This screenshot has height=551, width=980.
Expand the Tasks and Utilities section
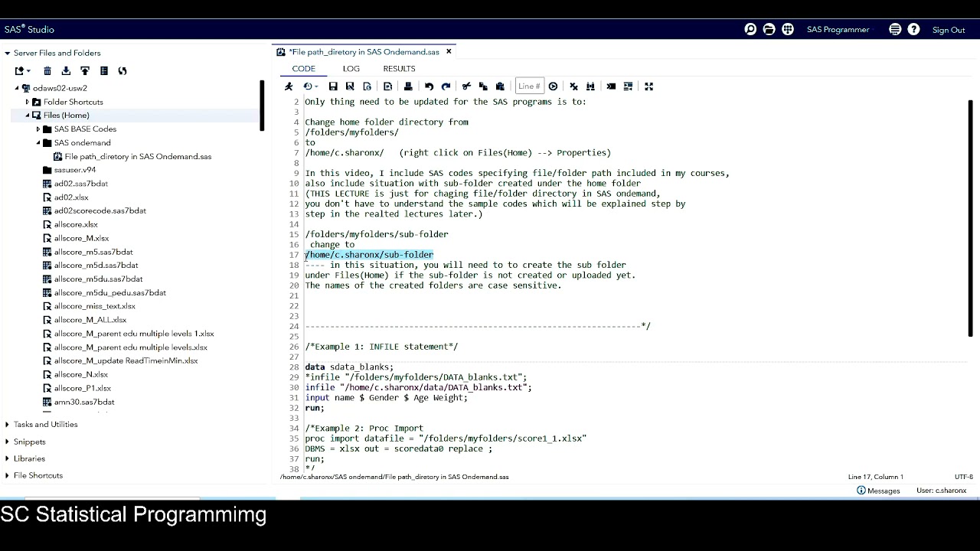(x=7, y=425)
